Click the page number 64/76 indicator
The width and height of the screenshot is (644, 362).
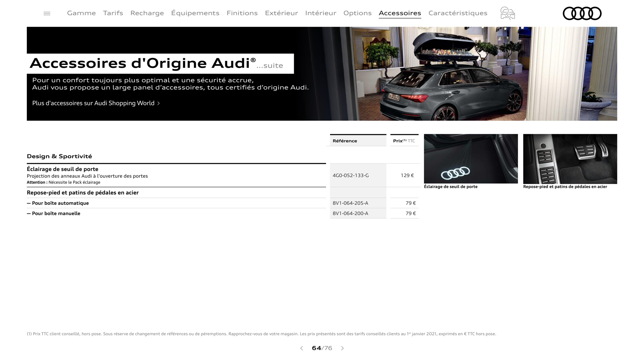(322, 348)
